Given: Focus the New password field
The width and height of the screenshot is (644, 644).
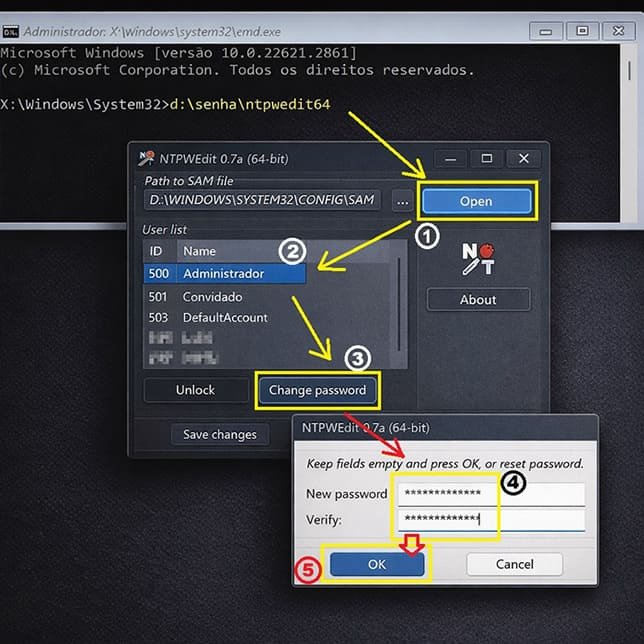Looking at the screenshot, I should (x=491, y=493).
